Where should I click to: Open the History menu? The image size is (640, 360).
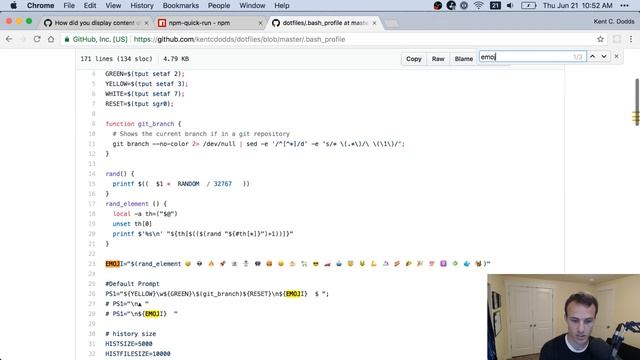pos(142,6)
